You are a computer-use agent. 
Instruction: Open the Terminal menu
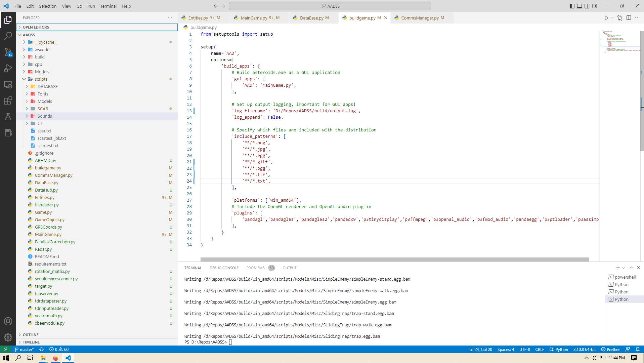[108, 6]
